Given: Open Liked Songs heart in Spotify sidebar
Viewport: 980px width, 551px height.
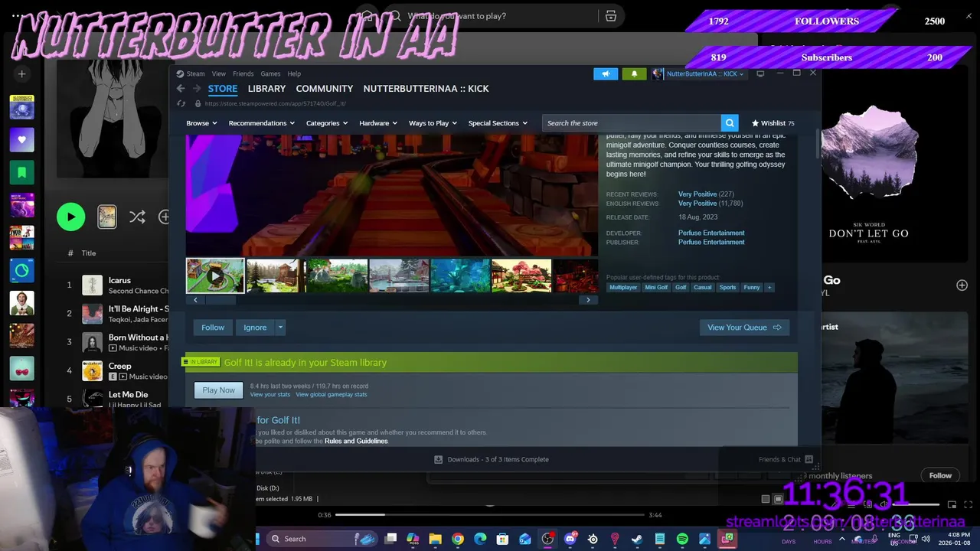Looking at the screenshot, I should pyautogui.click(x=21, y=140).
